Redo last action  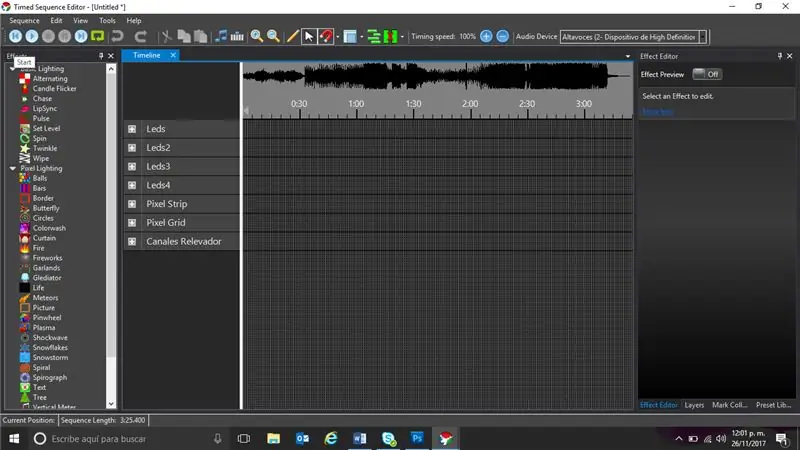pos(140,36)
